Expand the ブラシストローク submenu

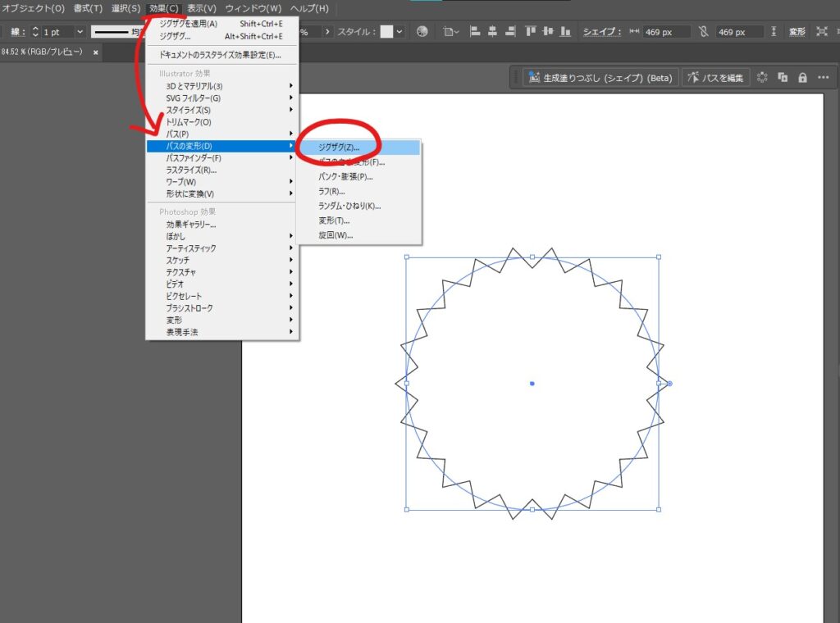click(222, 308)
